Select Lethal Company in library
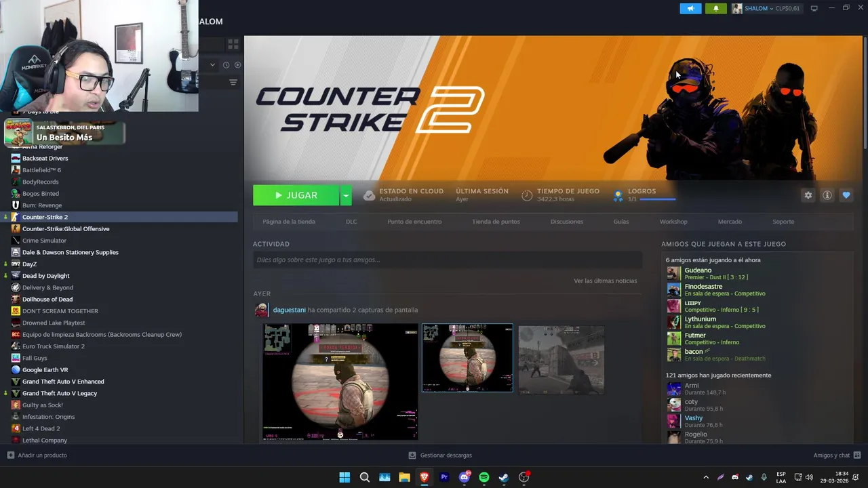 (x=45, y=440)
